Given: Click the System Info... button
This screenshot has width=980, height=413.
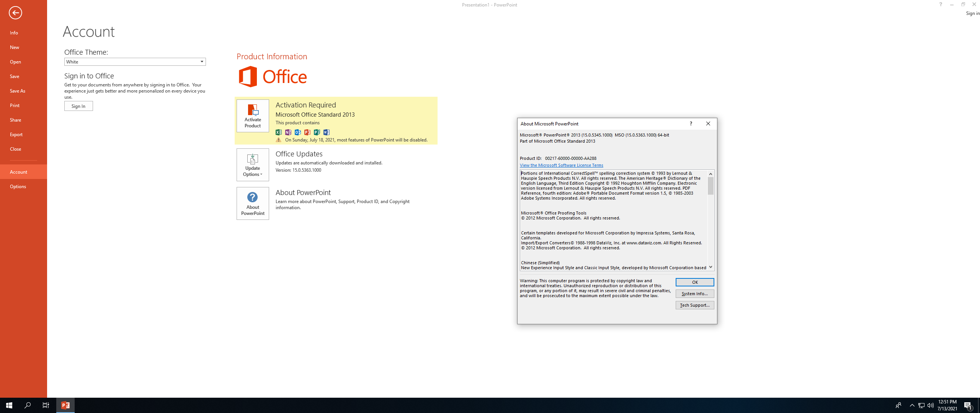Looking at the screenshot, I should tap(695, 294).
